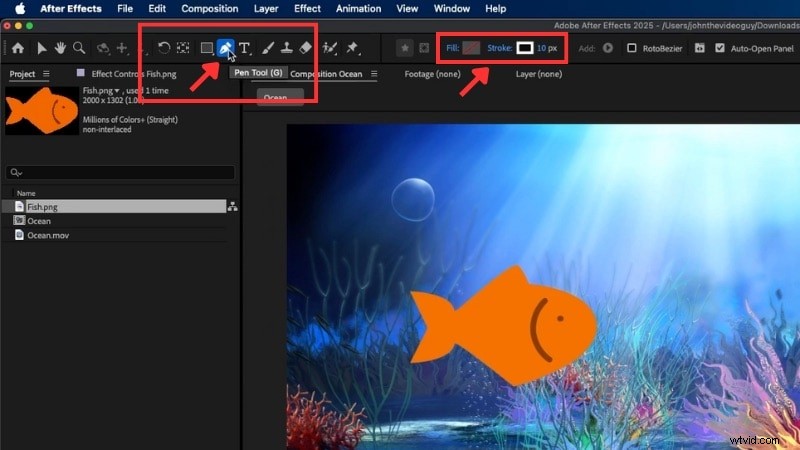Click the Add play-arrow button
Viewport: 800px width, 450px height.
[x=608, y=48]
